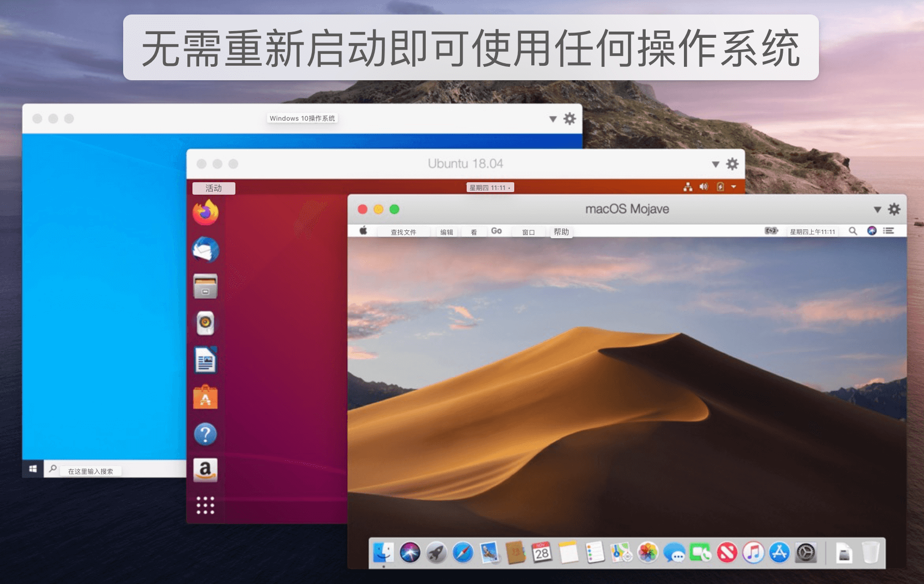
Task: Open the Files manager in Ubuntu dock
Action: [205, 286]
